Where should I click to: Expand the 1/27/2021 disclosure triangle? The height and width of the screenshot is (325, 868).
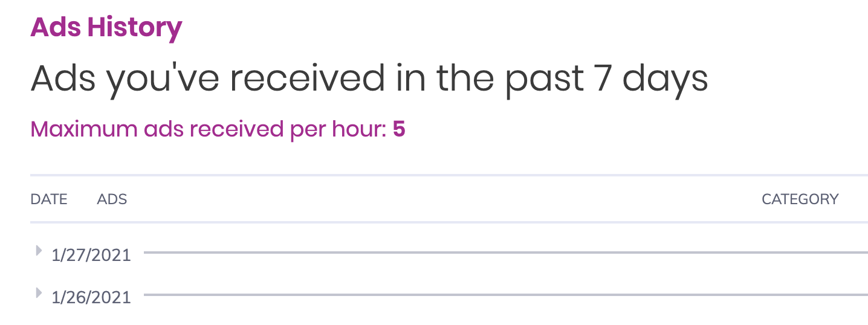[x=39, y=250]
